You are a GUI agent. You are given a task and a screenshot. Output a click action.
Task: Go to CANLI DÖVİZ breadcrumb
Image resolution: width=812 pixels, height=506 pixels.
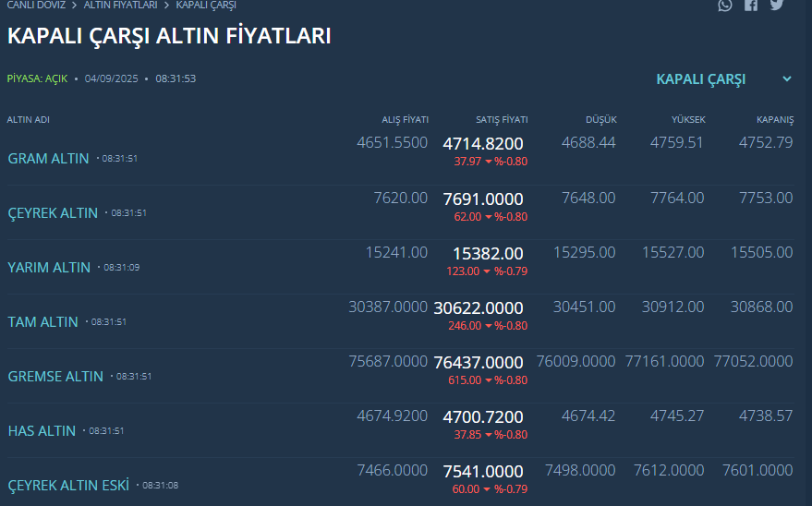[x=36, y=5]
